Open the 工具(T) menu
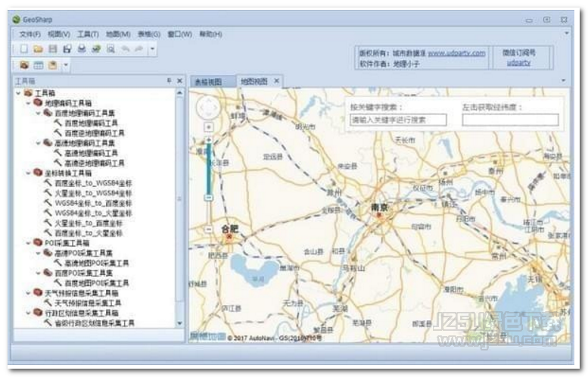Screen dimensions: 588x377 88,34
